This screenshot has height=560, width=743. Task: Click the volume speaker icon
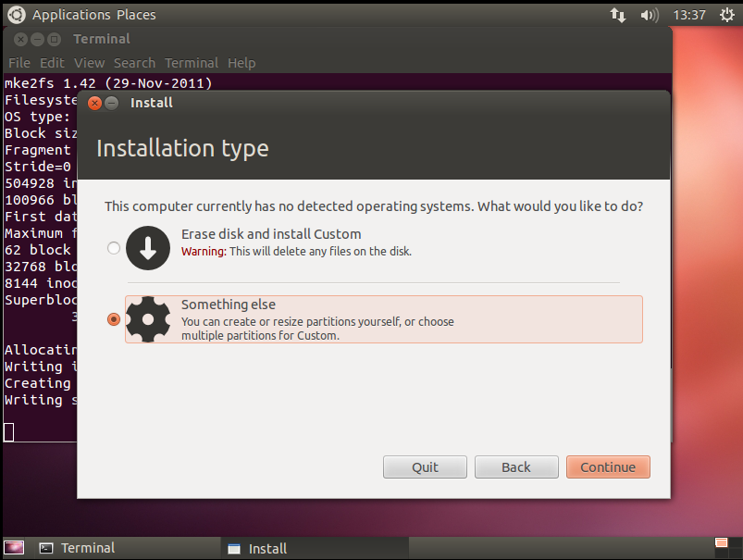click(649, 15)
